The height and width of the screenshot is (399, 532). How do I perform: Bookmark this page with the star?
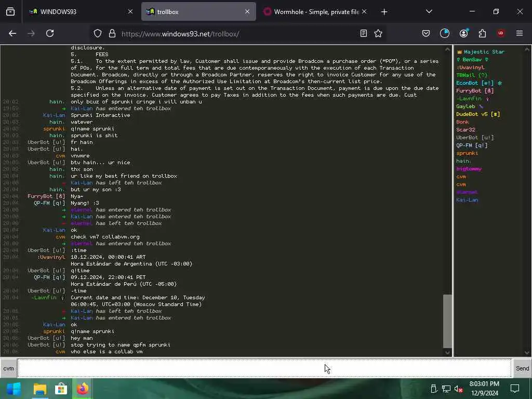click(x=378, y=33)
